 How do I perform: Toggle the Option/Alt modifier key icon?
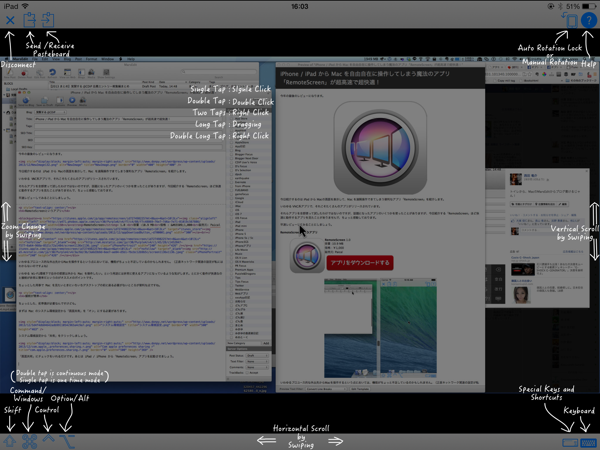click(67, 441)
